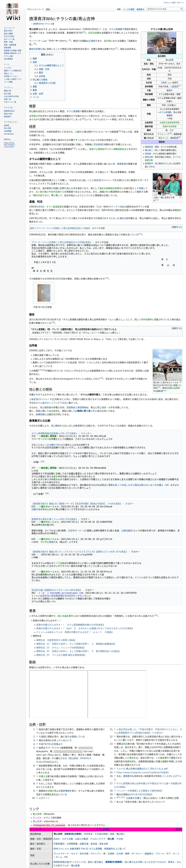
Task: Open 全ページ一覧 in the sidebar
Action: click(x=9, y=39)
